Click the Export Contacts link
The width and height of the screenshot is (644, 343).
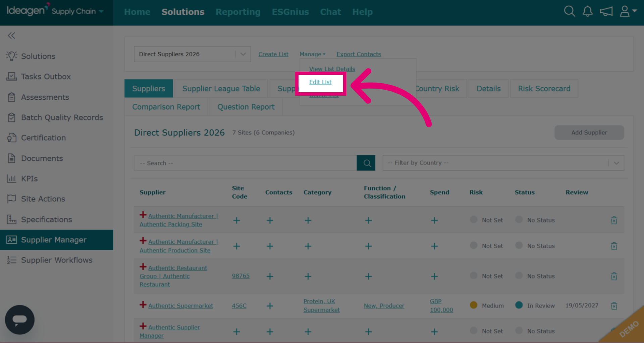tap(359, 54)
